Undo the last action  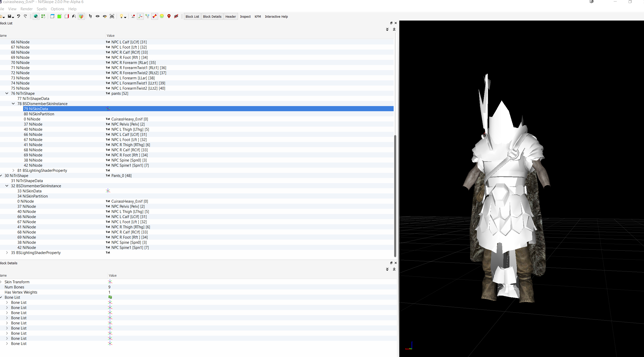point(18,16)
